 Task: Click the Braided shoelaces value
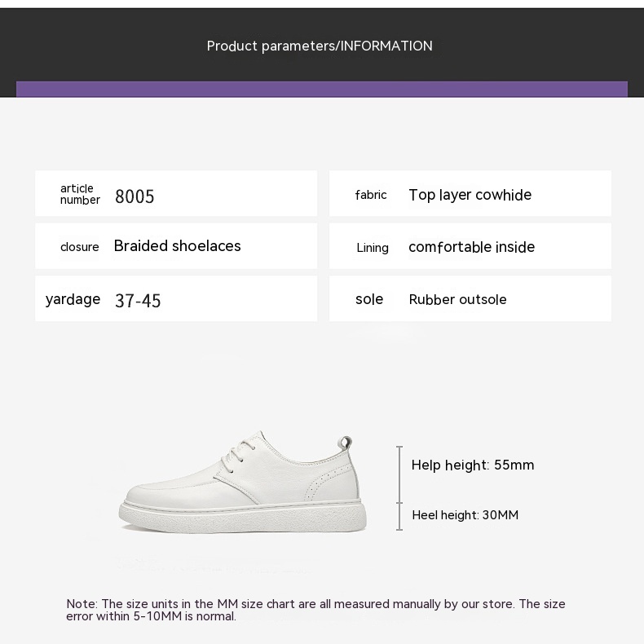click(x=177, y=246)
